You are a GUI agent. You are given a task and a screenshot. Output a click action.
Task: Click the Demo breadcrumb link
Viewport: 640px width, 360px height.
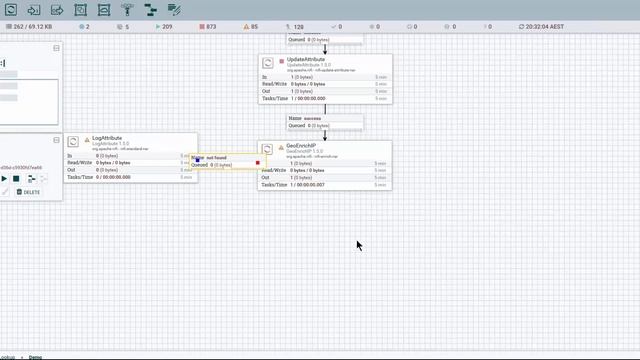[36, 357]
